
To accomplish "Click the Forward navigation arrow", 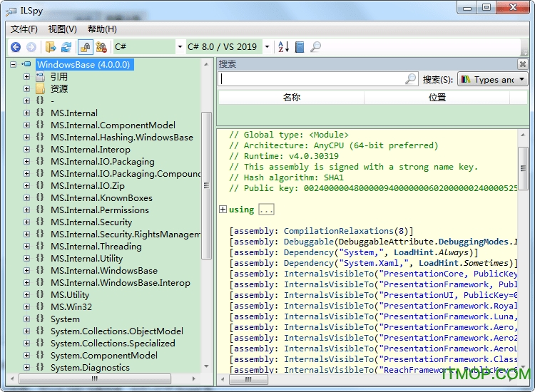I will point(31,47).
